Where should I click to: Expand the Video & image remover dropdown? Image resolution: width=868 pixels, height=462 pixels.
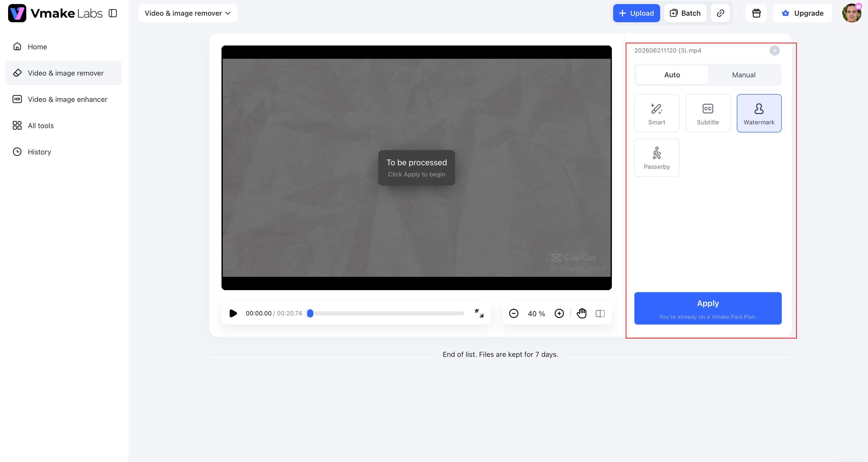pyautogui.click(x=188, y=13)
